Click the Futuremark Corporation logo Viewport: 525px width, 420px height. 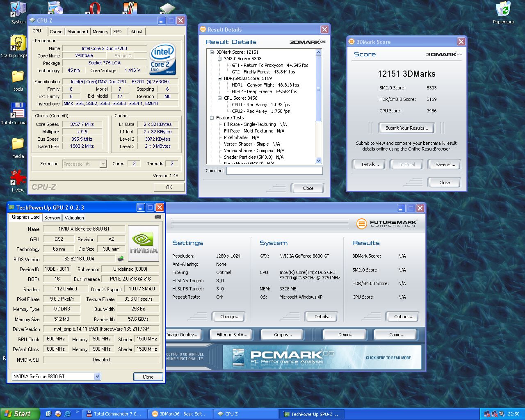(x=387, y=223)
